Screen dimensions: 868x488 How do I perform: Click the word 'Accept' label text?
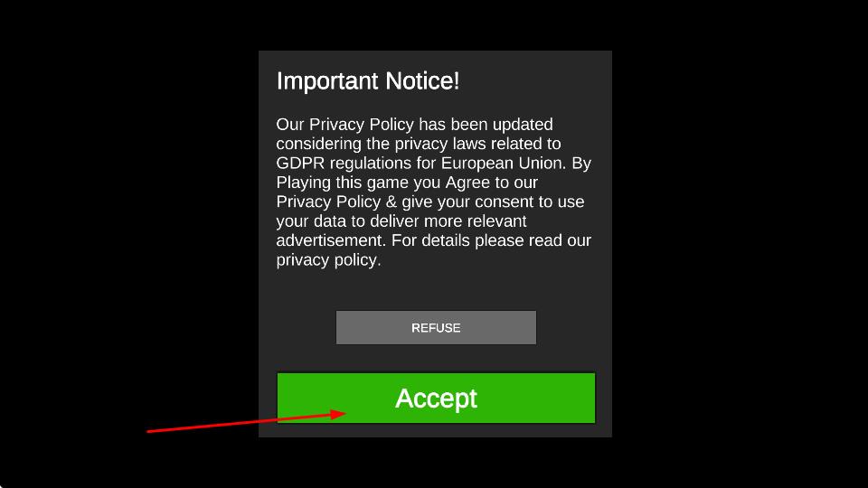tap(436, 399)
